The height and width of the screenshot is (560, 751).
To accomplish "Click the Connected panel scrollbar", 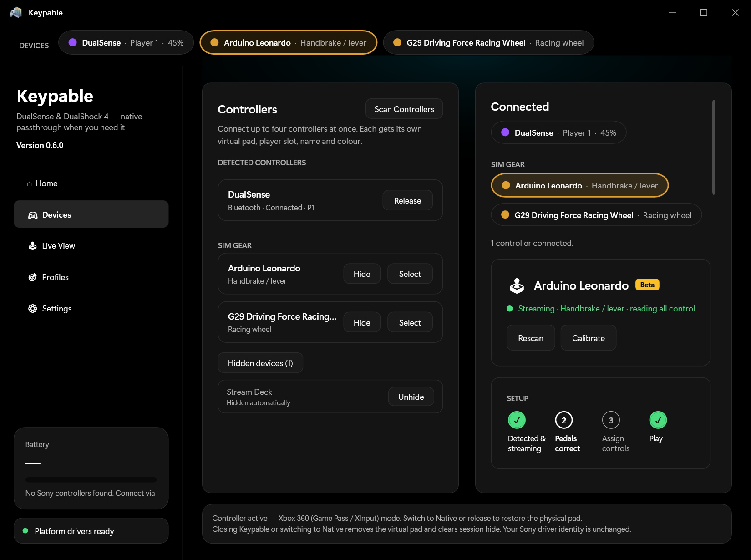I will pos(714,147).
